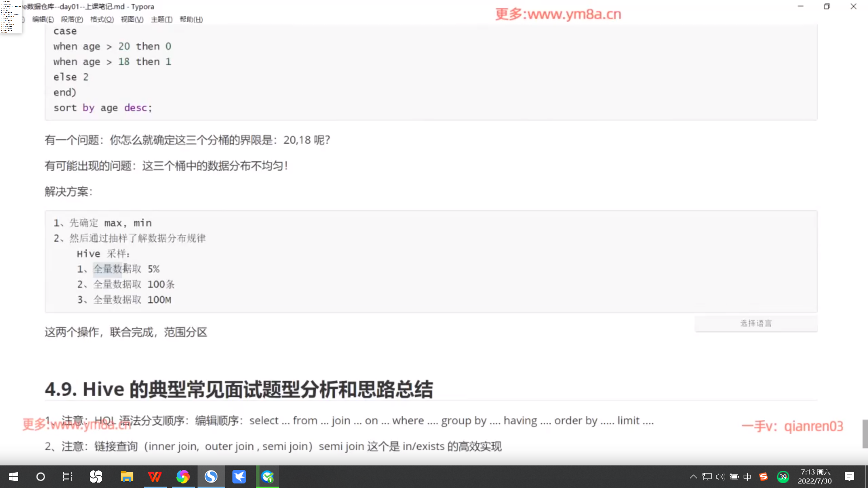Click the blue bird app taskbar icon

click(239, 477)
